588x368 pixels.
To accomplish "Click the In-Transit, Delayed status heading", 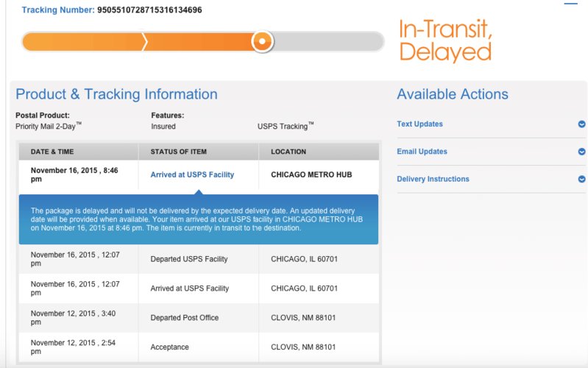I will pyautogui.click(x=445, y=40).
